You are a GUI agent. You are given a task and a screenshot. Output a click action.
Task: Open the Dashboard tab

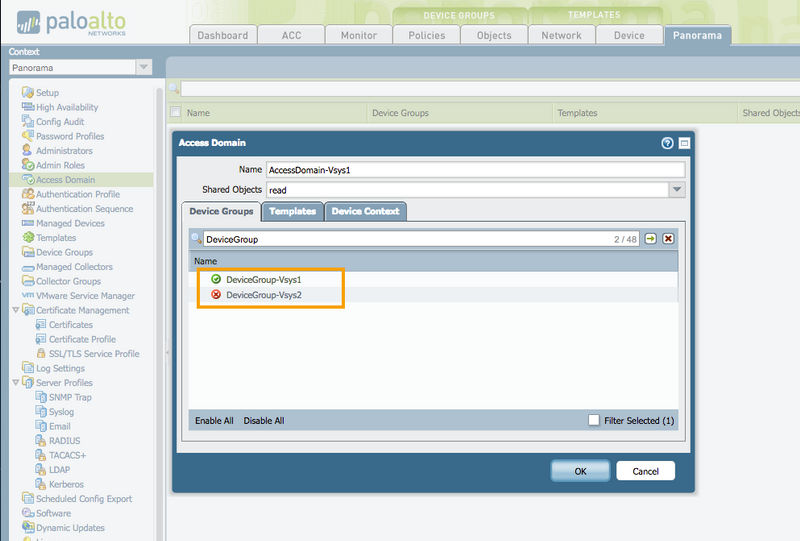pyautogui.click(x=223, y=35)
